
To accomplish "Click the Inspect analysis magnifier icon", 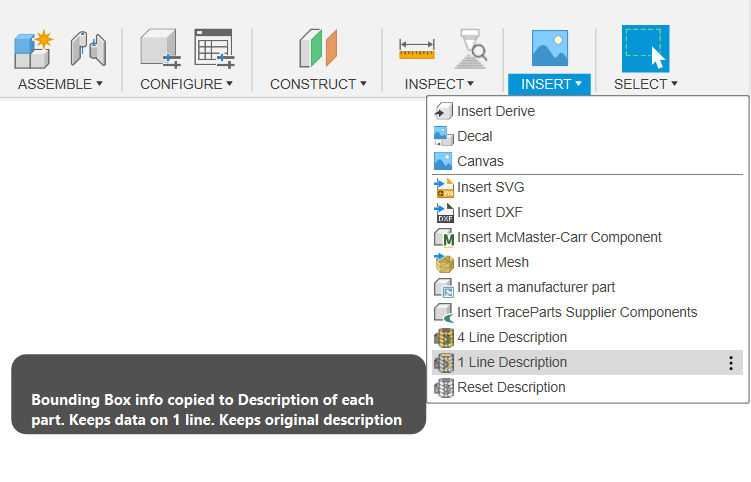I will [x=471, y=48].
